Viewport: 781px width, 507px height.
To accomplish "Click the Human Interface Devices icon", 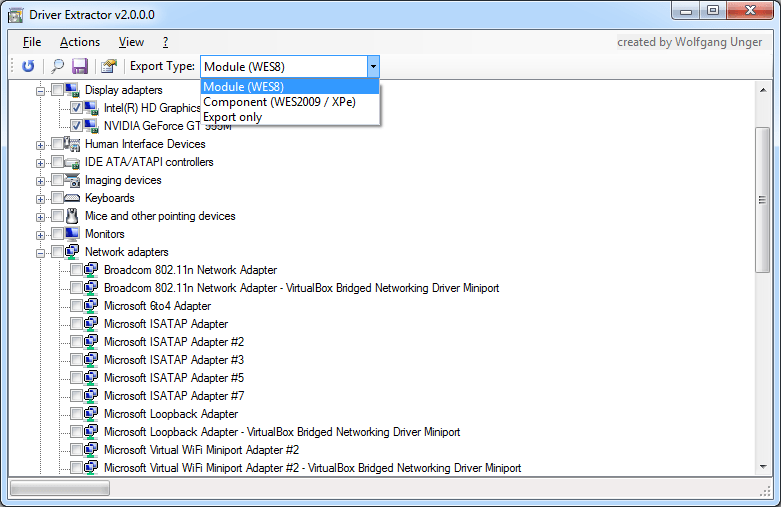I will pyautogui.click(x=72, y=144).
